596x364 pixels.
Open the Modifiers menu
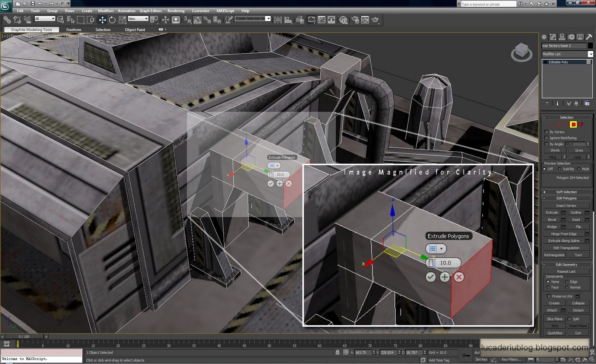[x=106, y=11]
